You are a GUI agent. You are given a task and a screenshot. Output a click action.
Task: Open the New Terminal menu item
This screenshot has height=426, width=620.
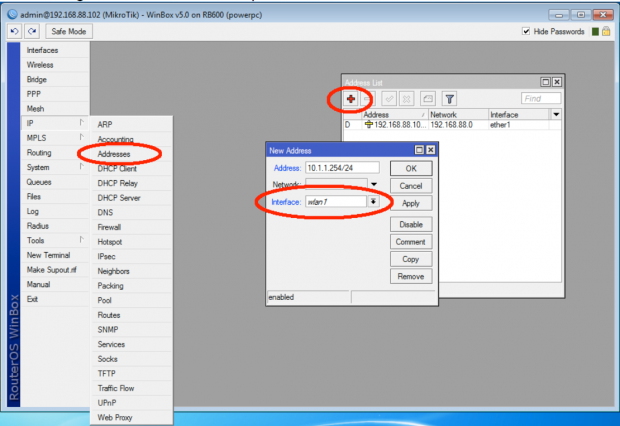click(55, 255)
